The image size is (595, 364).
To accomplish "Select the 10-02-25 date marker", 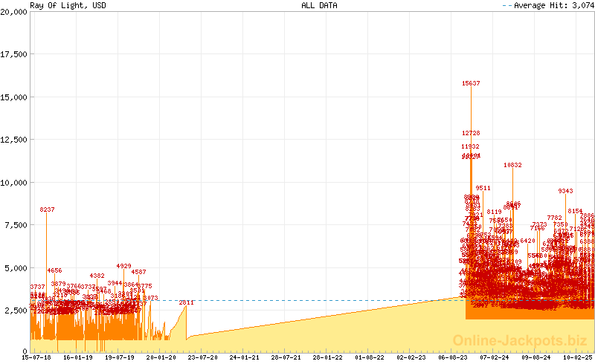I will pyautogui.click(x=577, y=357).
